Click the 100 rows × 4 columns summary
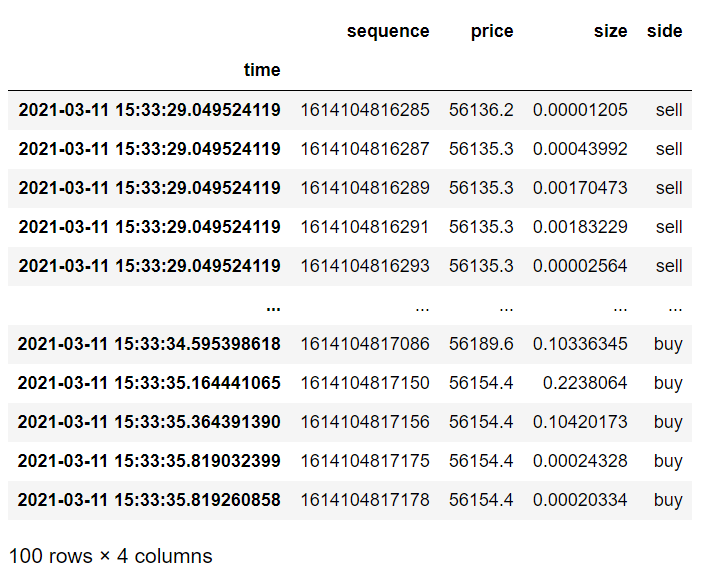The width and height of the screenshot is (703, 581). pyautogui.click(x=110, y=556)
